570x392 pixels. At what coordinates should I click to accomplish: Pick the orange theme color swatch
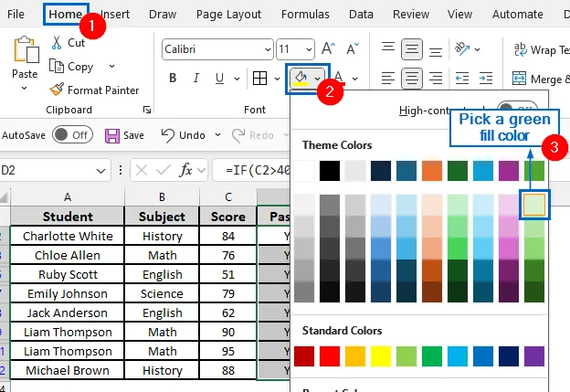(x=432, y=171)
